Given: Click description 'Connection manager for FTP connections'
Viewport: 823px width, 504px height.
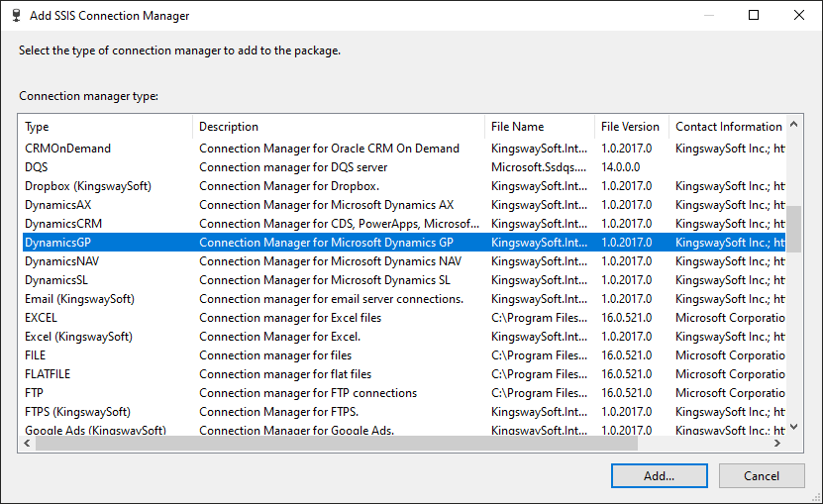Looking at the screenshot, I should point(308,393).
